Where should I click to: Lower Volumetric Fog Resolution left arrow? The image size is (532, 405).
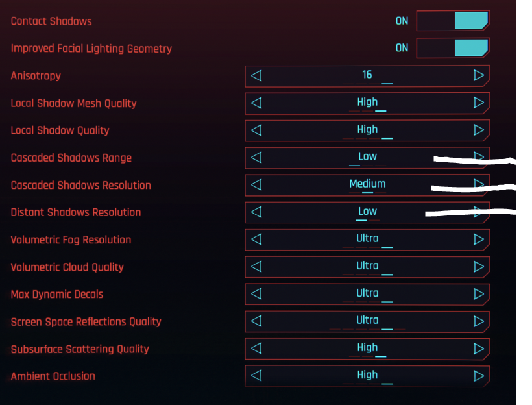[256, 239]
